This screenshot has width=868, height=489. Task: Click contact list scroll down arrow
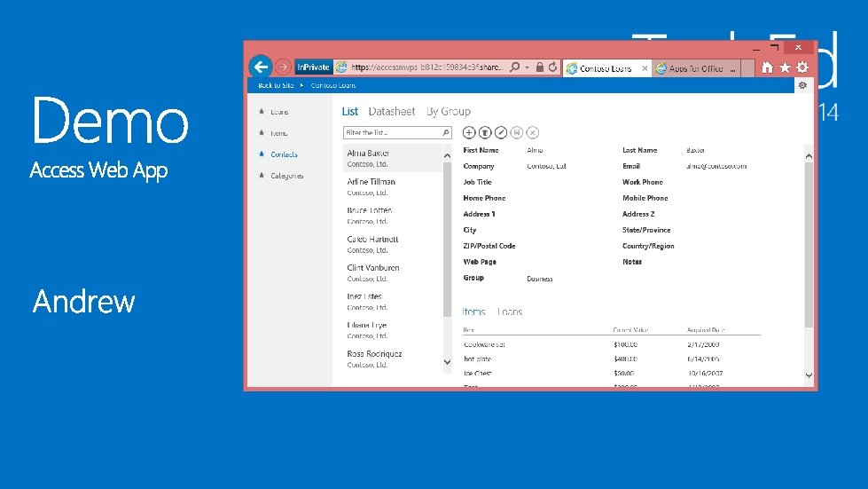[x=447, y=361]
